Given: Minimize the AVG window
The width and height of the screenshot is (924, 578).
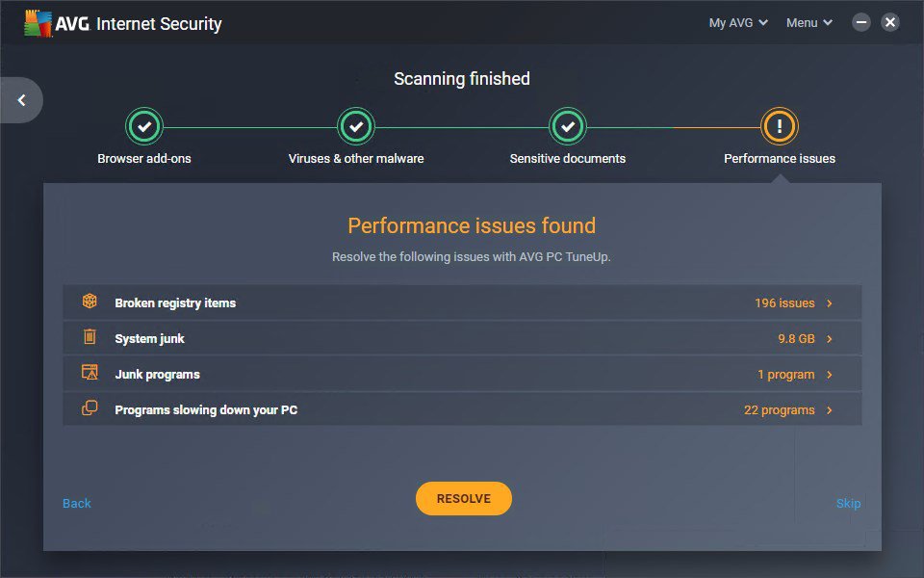Looking at the screenshot, I should [x=860, y=23].
